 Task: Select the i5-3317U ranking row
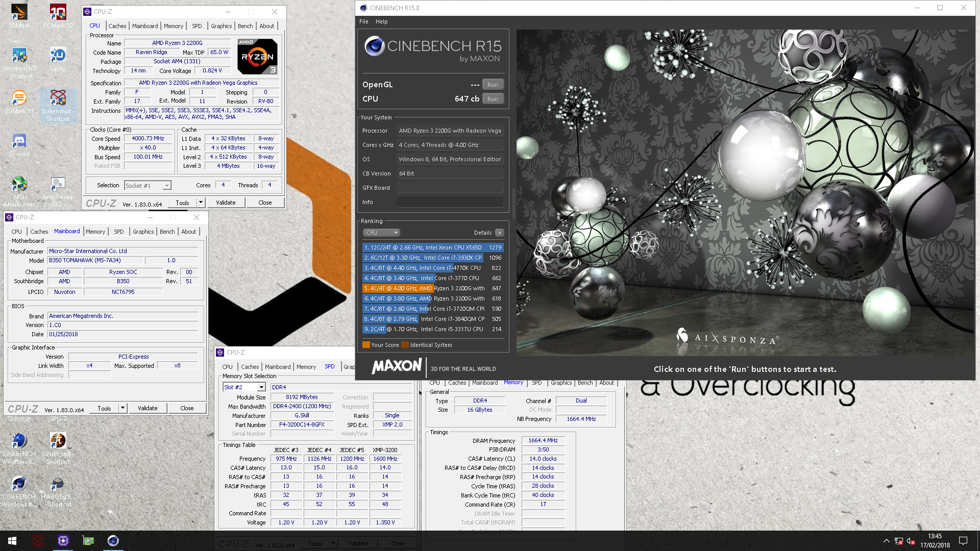click(433, 329)
